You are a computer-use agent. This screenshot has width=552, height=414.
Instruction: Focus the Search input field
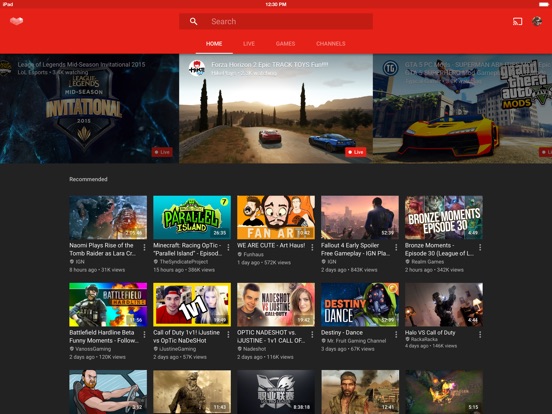point(276,21)
